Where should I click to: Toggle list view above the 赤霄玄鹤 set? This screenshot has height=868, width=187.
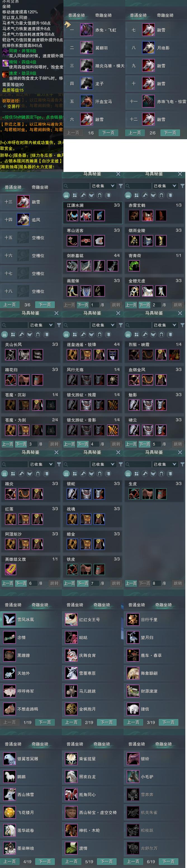pyautogui.click(x=128, y=195)
